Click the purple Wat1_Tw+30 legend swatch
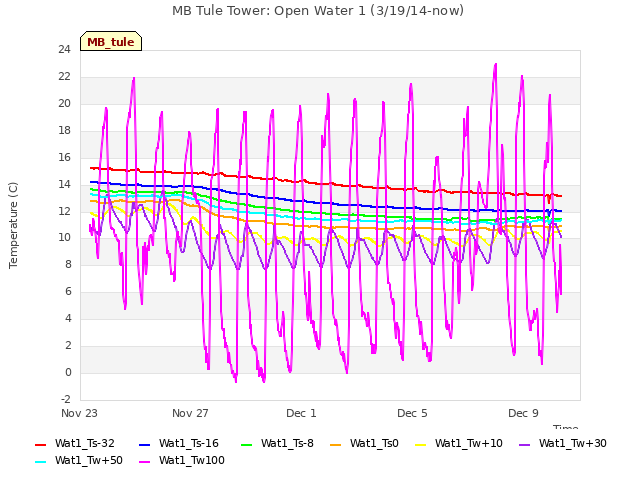Image resolution: width=640 pixels, height=480 pixels. coord(524,444)
